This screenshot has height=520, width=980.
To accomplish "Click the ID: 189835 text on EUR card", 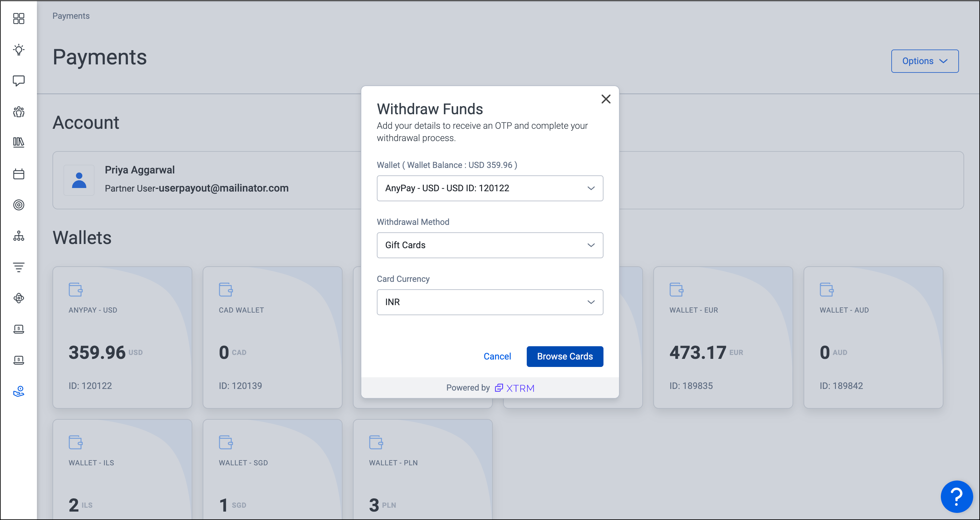I will pyautogui.click(x=691, y=386).
